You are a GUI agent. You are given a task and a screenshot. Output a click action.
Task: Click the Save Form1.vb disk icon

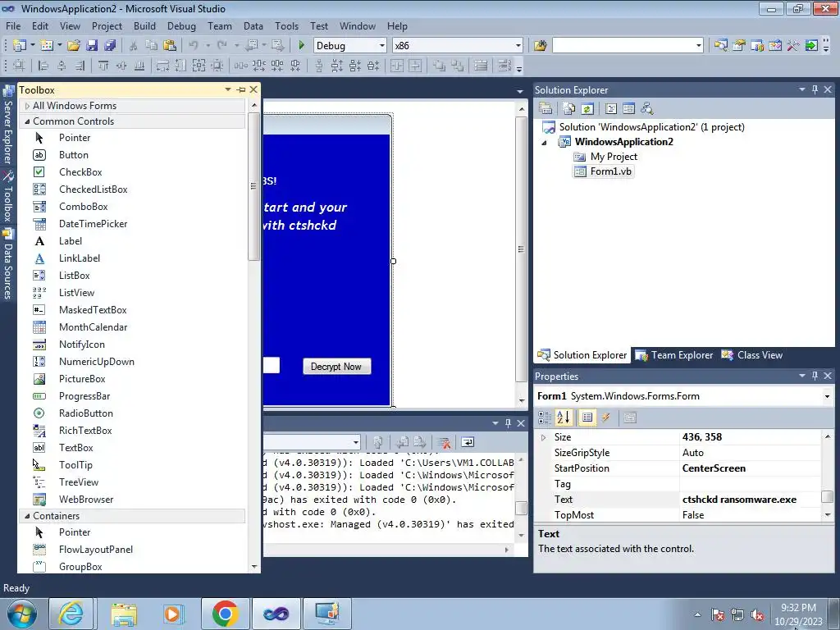92,46
